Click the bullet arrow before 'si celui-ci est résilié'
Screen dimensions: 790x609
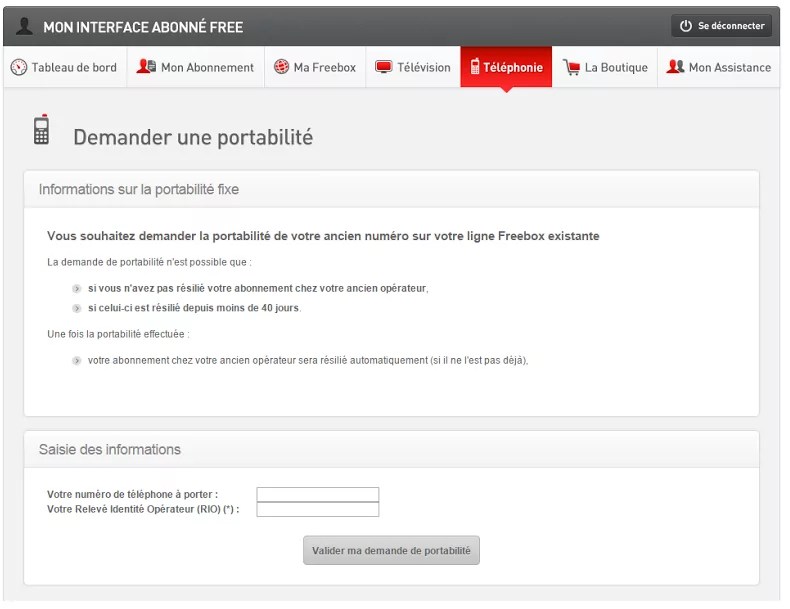[x=77, y=308]
